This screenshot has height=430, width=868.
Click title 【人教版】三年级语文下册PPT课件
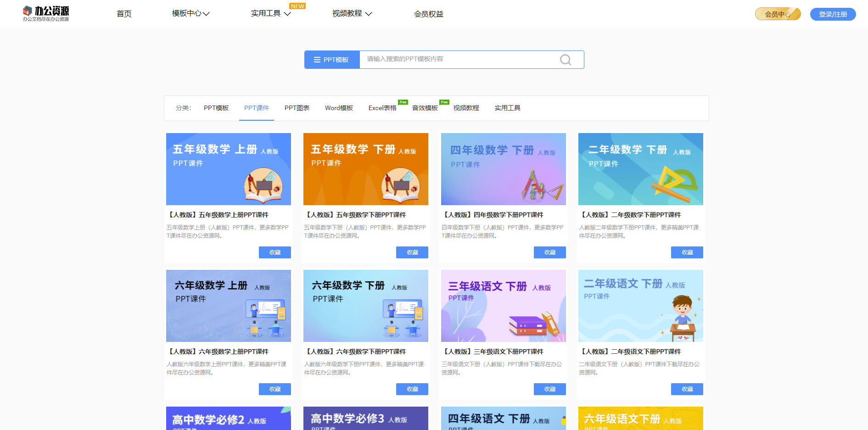click(x=493, y=352)
